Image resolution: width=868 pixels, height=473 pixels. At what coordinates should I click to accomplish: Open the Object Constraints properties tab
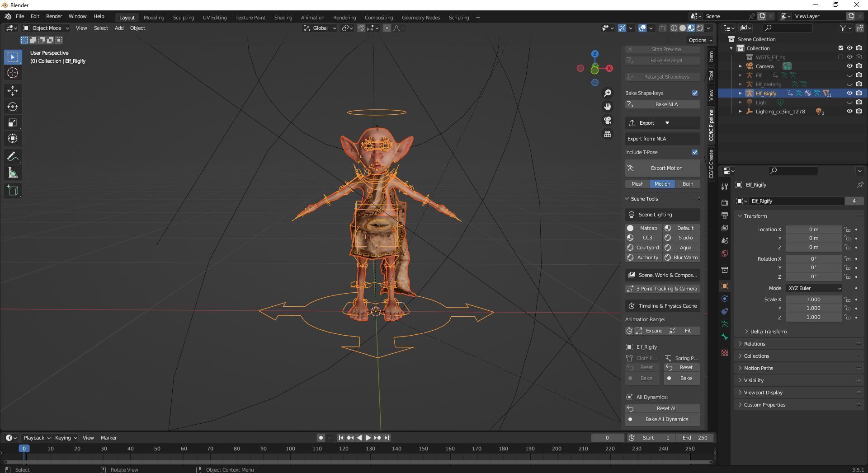(x=725, y=311)
